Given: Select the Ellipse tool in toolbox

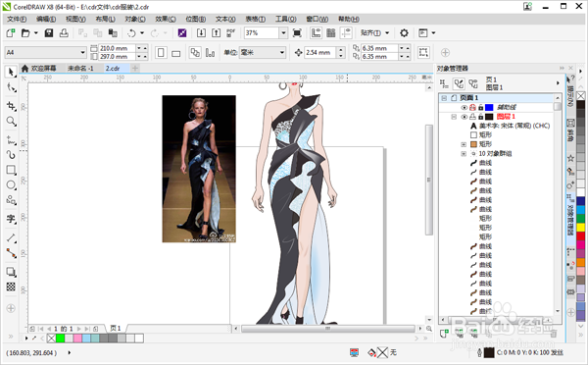Looking at the screenshot, I should (11, 184).
